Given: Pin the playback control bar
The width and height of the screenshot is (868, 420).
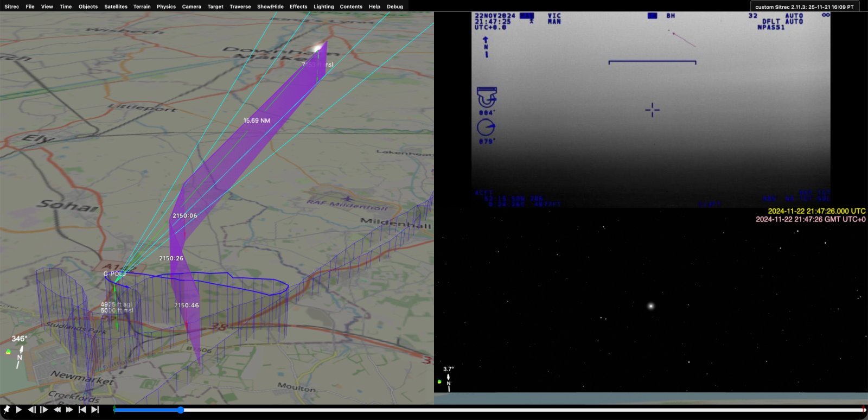Looking at the screenshot, I should tap(7, 410).
